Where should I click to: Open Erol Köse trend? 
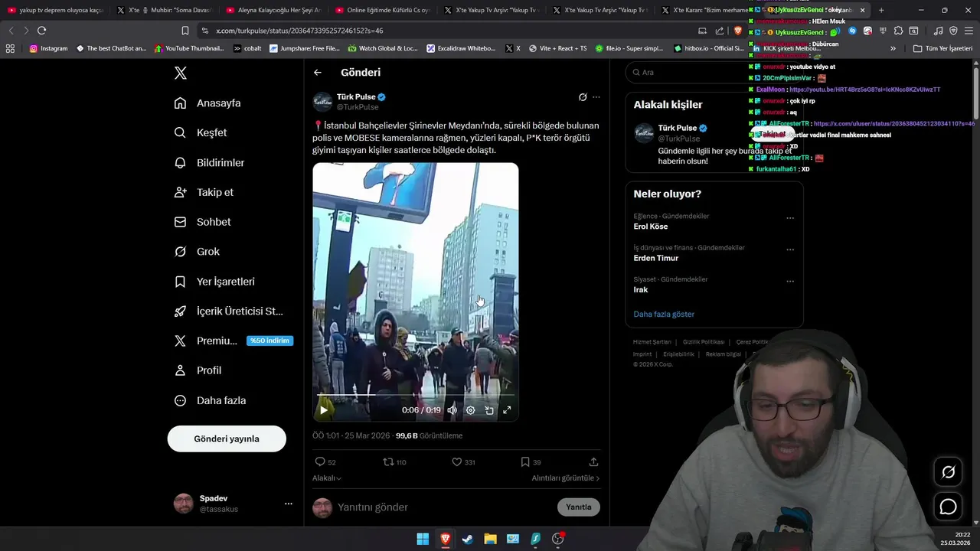coord(651,227)
